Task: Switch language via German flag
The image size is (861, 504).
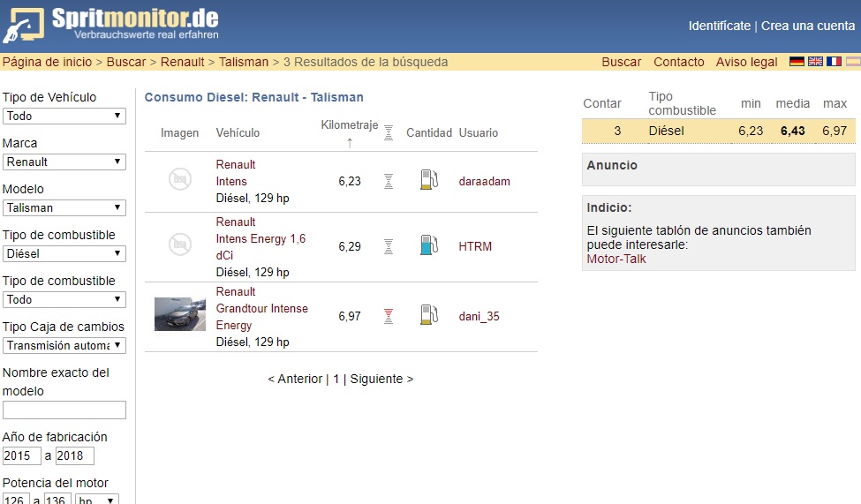Action: 797,62
